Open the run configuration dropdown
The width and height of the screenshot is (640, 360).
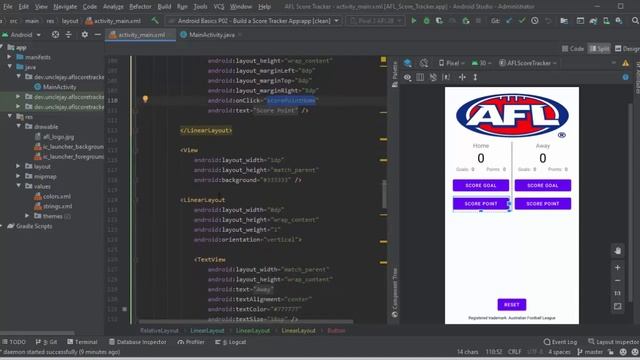point(253,20)
